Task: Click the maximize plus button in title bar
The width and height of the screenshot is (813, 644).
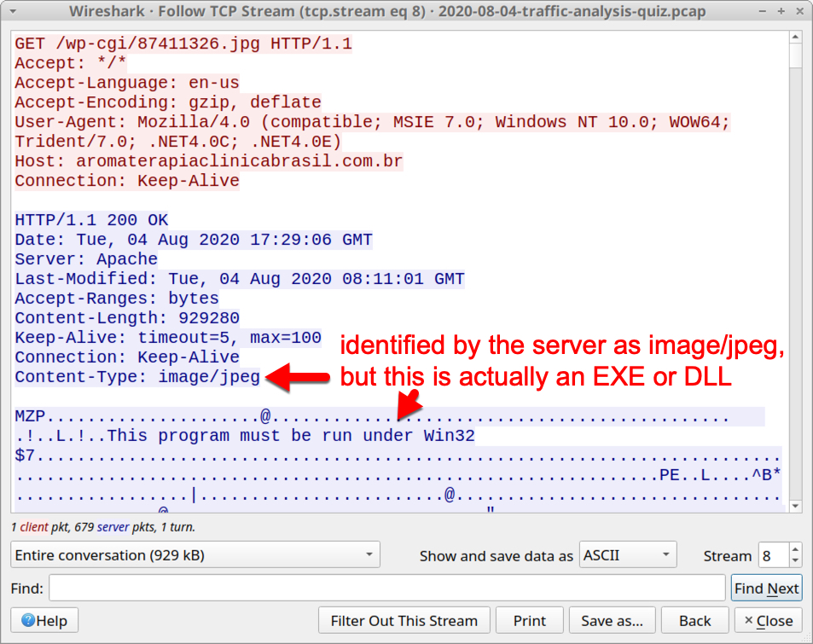Action: (781, 11)
